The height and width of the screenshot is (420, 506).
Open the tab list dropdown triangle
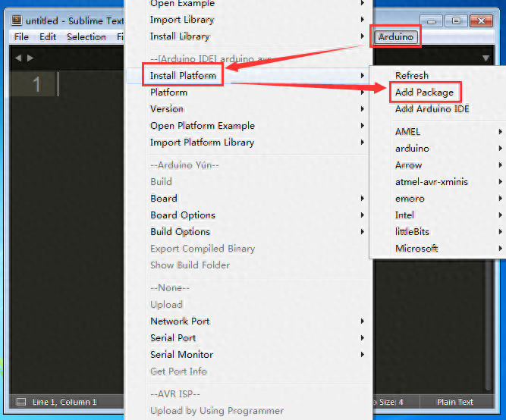(x=486, y=58)
